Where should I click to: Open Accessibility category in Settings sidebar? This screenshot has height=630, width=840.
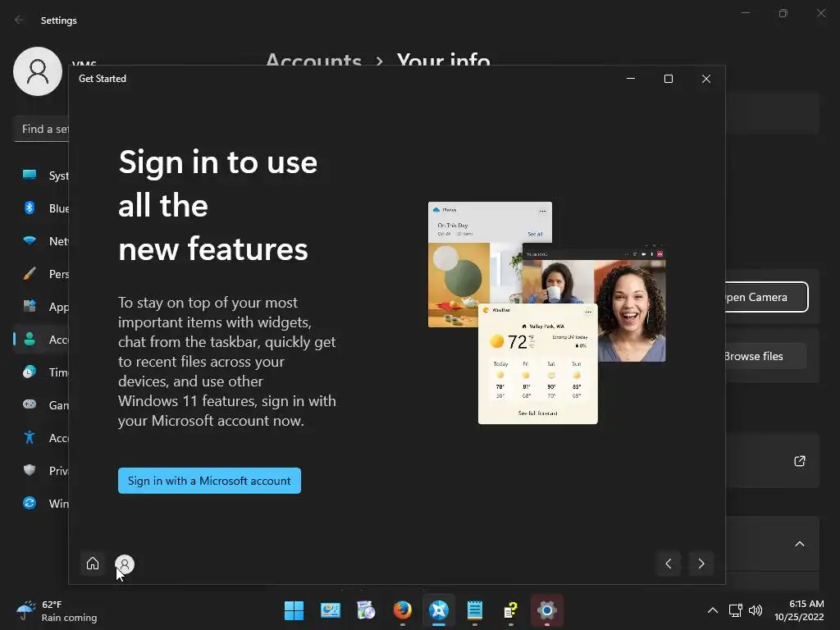pos(42,438)
